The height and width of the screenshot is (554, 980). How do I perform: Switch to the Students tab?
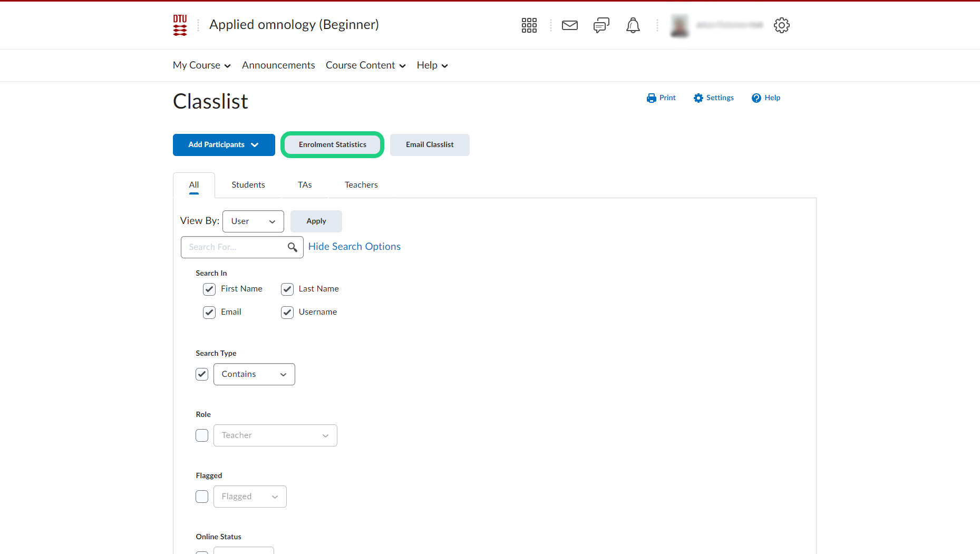click(248, 185)
